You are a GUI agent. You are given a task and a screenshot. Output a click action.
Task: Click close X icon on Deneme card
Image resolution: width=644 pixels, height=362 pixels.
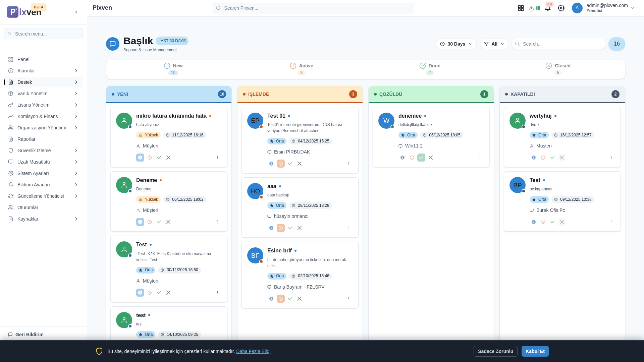[x=168, y=222]
